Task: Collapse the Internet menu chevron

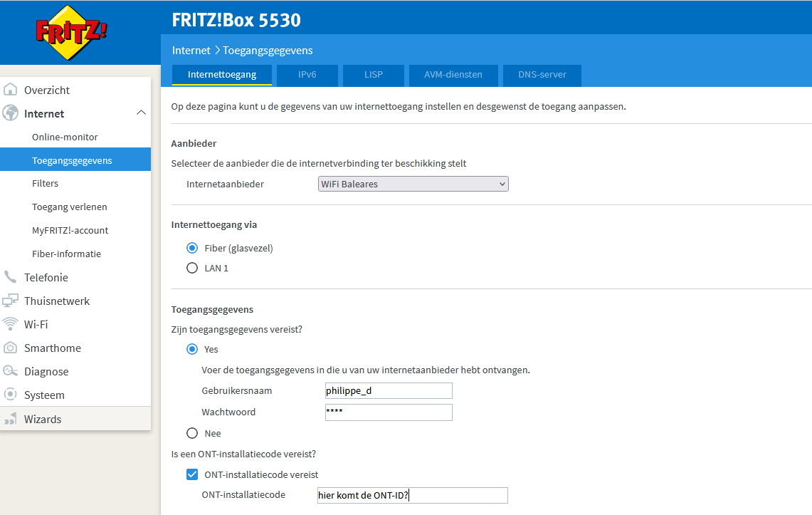Action: click(x=141, y=113)
